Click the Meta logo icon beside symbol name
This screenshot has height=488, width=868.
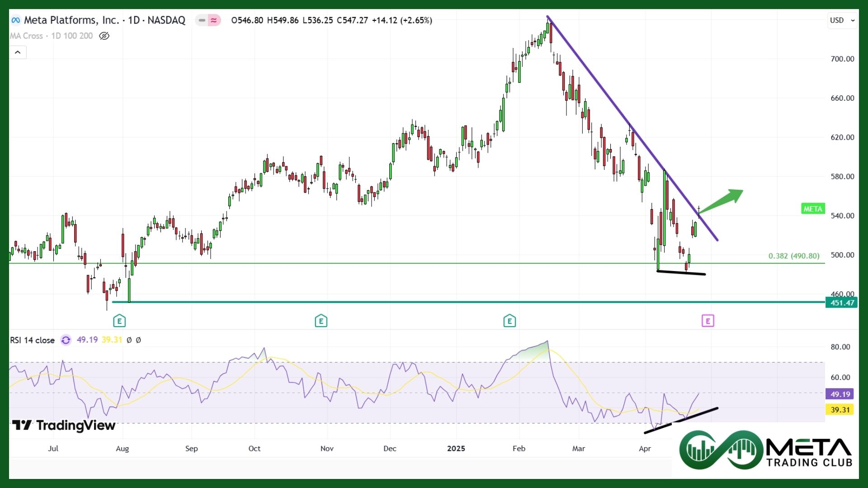pyautogui.click(x=16, y=20)
